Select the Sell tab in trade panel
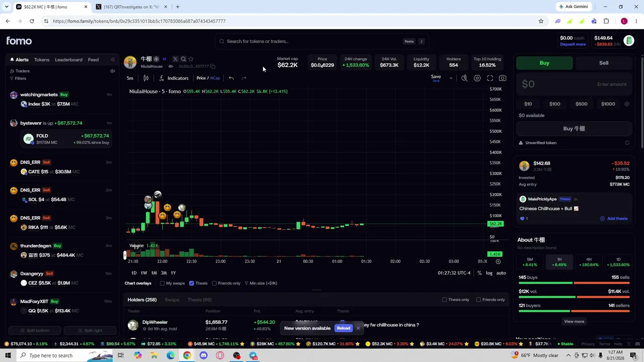Image resolution: width=644 pixels, height=362 pixels. tap(604, 63)
